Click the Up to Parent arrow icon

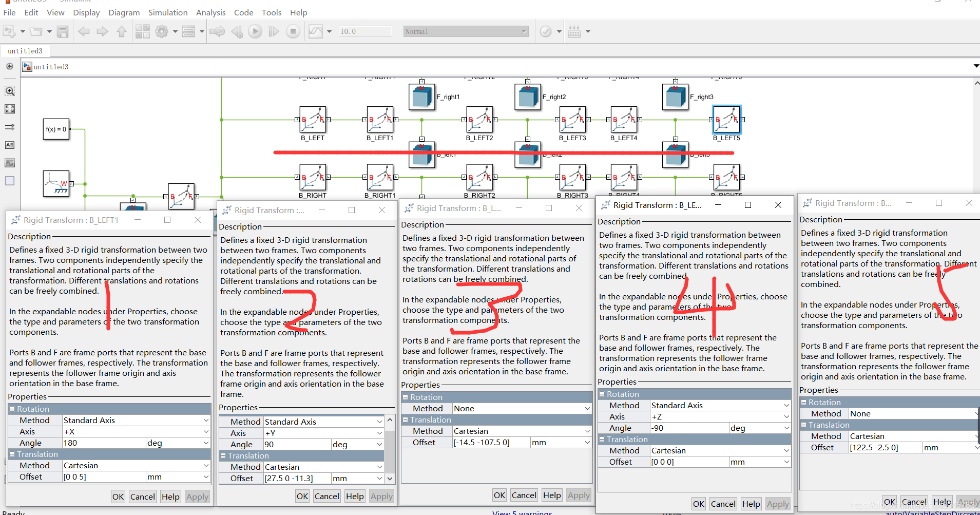coord(122,31)
